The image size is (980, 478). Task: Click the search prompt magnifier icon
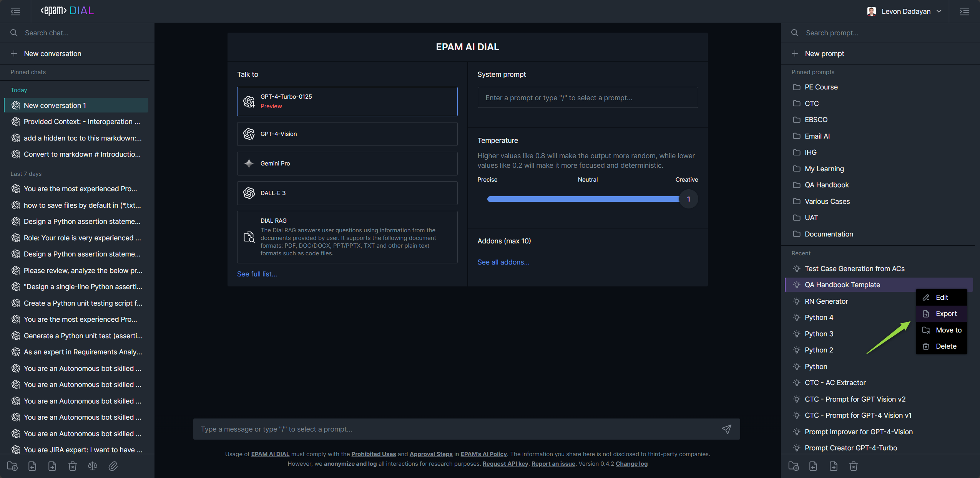(795, 33)
